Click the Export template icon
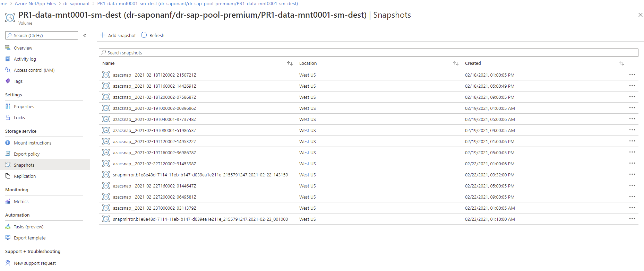 click(x=8, y=238)
